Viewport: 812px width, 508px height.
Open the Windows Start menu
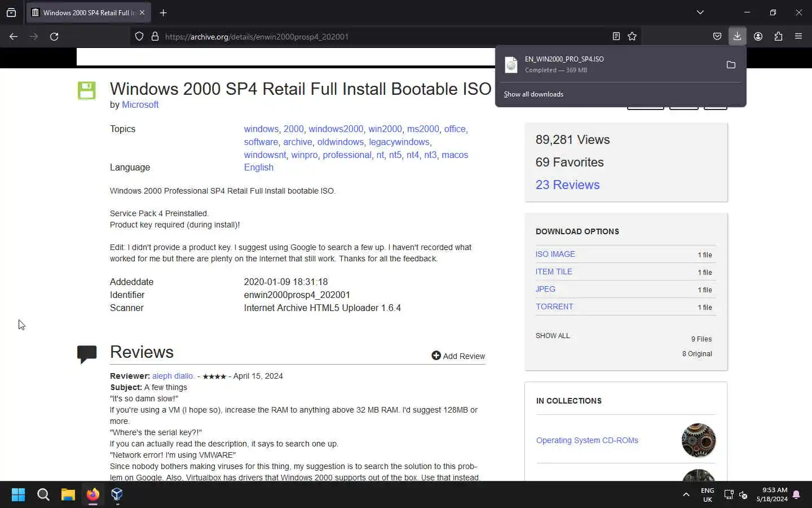18,495
